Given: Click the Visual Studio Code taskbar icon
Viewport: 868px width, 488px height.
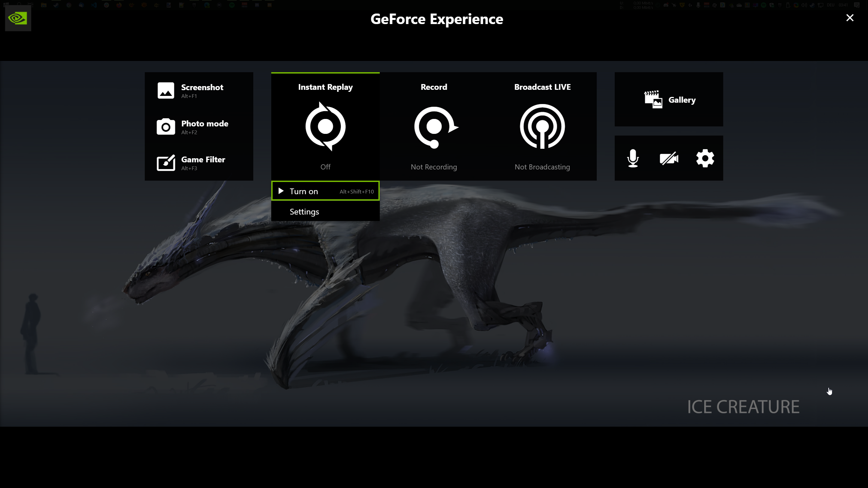Looking at the screenshot, I should coord(94,5).
